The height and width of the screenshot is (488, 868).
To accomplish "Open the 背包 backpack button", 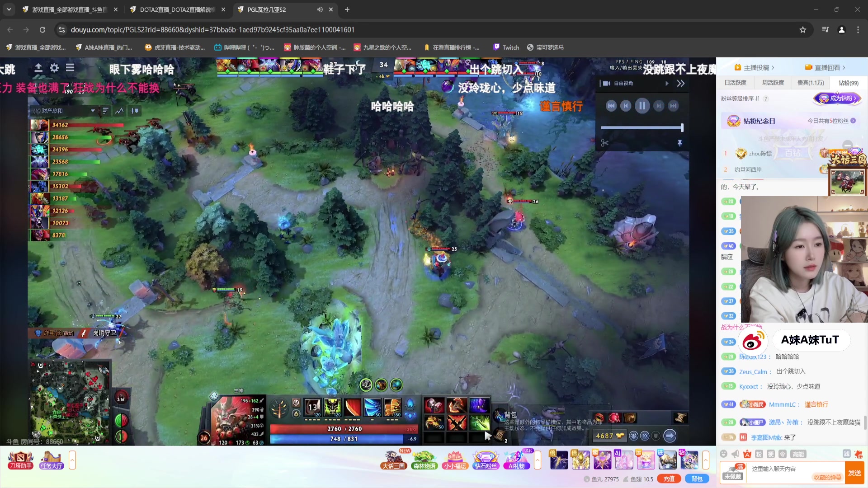I will [x=697, y=479].
